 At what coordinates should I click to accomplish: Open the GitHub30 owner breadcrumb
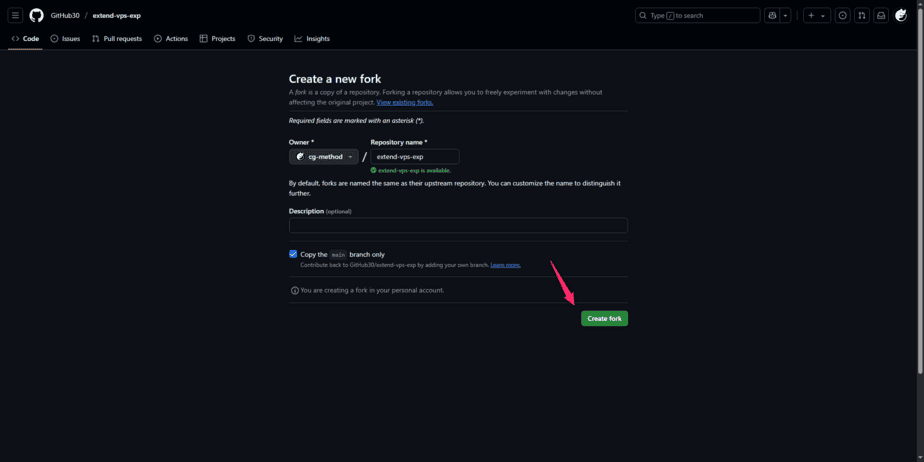point(65,15)
